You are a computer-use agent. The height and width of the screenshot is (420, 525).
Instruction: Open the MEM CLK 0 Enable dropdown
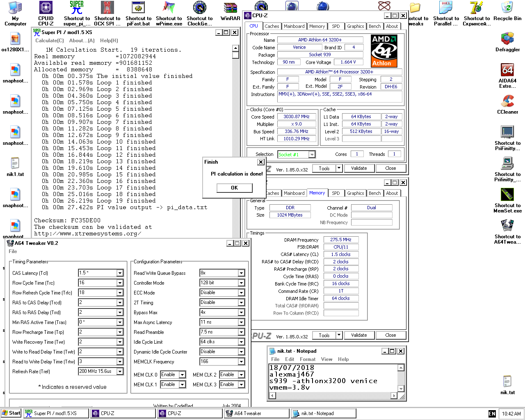(182, 375)
